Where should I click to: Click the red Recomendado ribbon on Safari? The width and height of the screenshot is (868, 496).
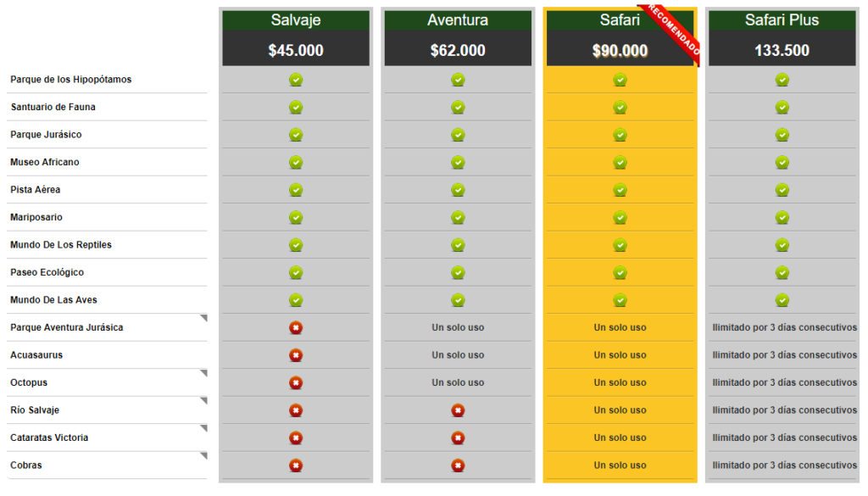point(671,32)
